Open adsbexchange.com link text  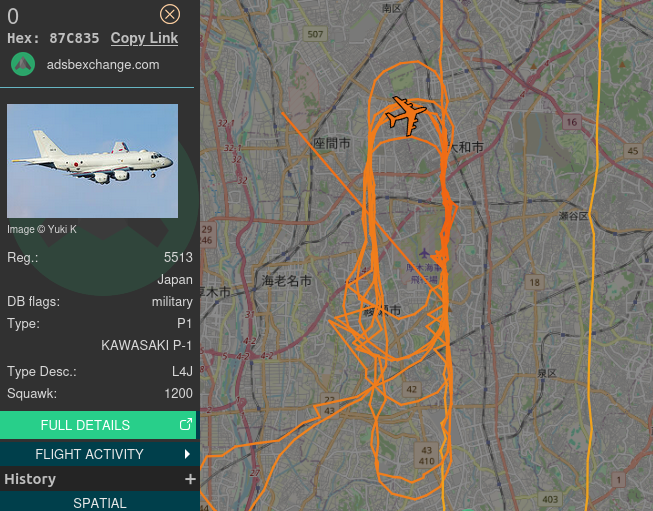103,65
